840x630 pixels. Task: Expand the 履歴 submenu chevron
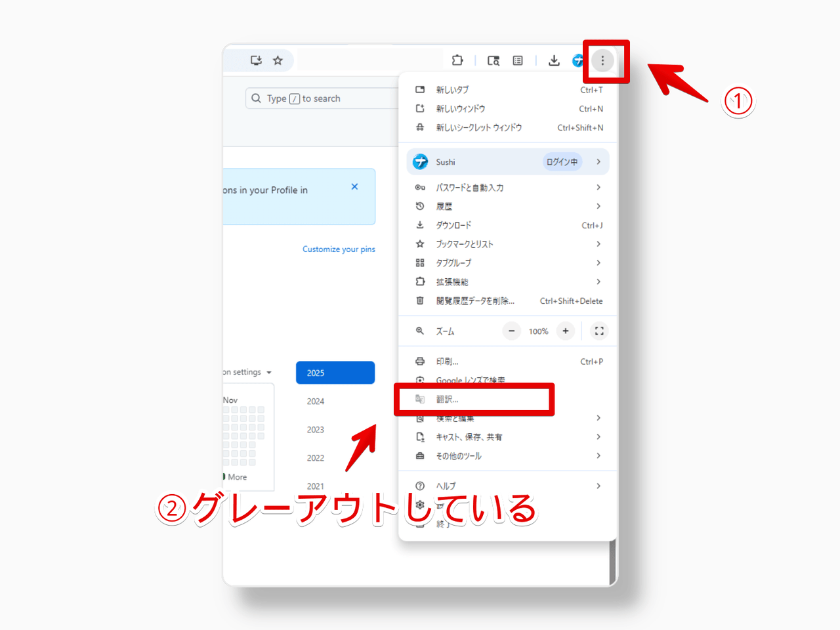[598, 206]
